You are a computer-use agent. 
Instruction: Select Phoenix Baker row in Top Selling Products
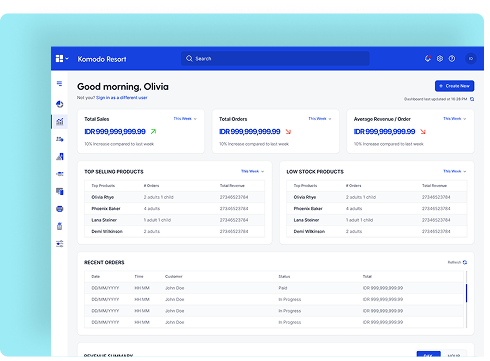tap(175, 209)
